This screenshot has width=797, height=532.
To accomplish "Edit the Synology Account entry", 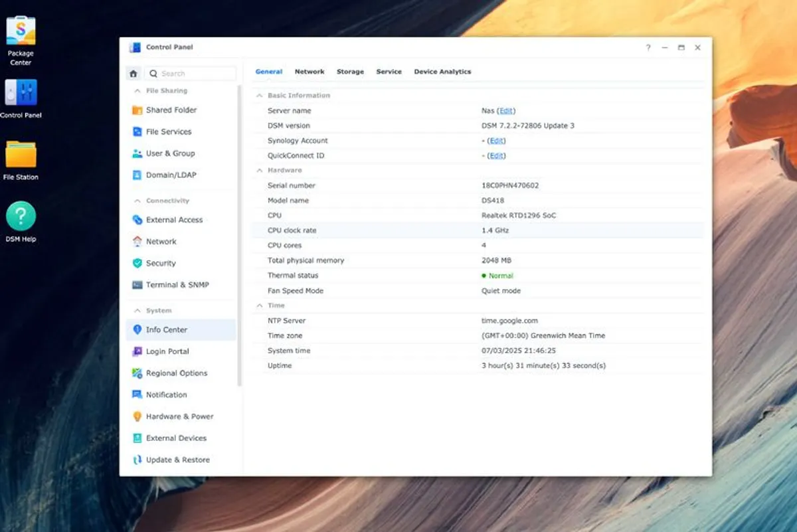I will tap(496, 141).
